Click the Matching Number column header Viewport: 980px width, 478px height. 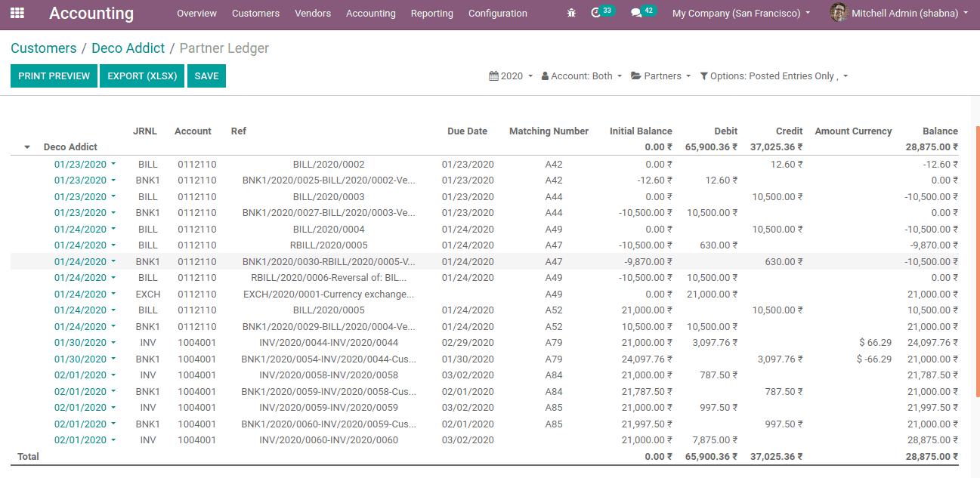549,131
